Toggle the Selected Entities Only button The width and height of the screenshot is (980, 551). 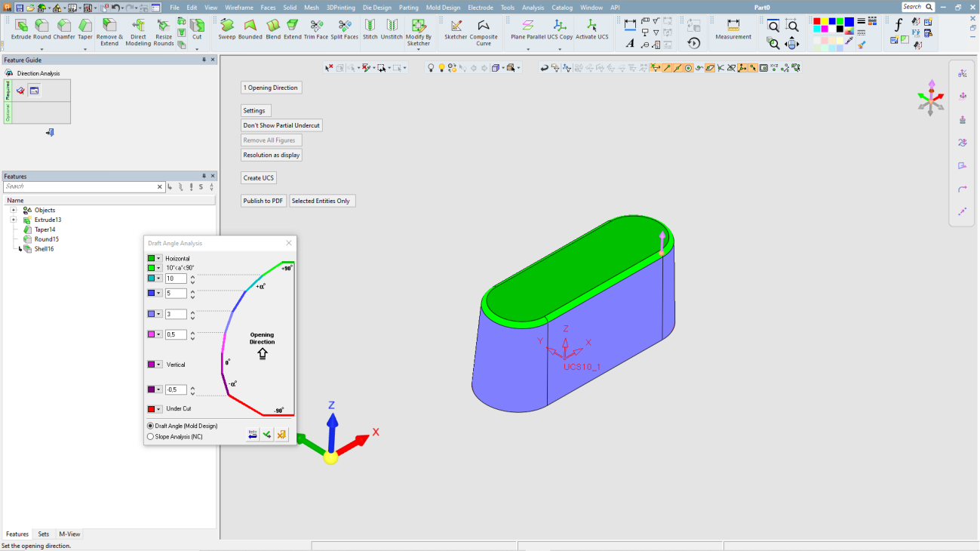point(321,201)
